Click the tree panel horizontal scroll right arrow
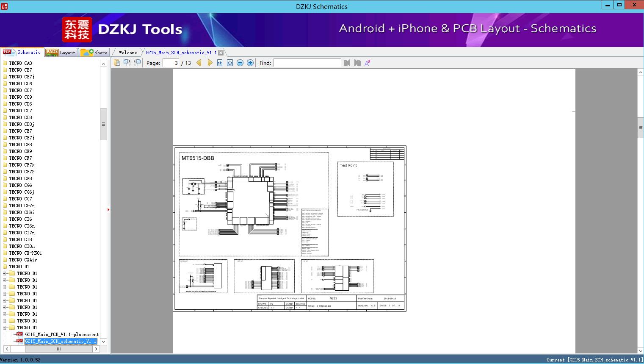The height and width of the screenshot is (364, 644). click(96, 349)
